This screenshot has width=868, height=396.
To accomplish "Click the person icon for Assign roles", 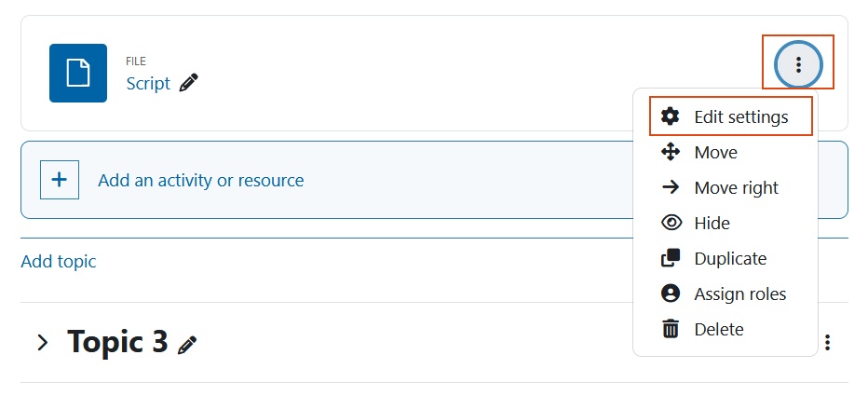I will pyautogui.click(x=671, y=294).
